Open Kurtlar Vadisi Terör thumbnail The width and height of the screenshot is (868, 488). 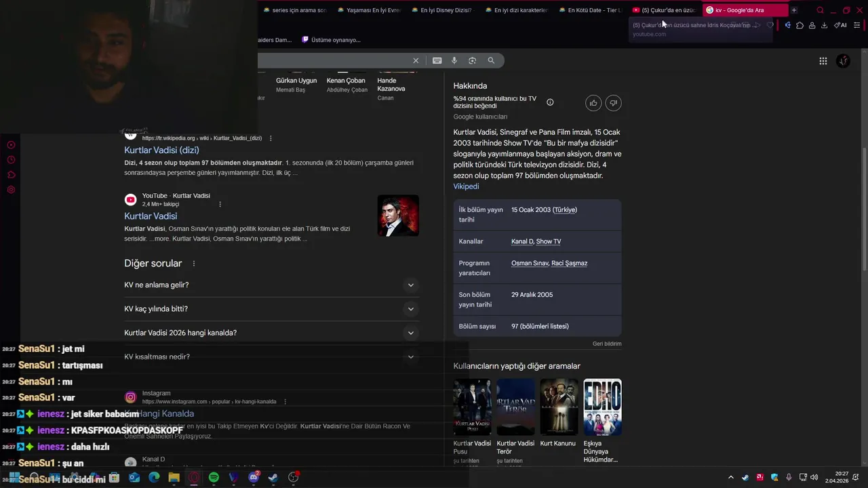[515, 407]
